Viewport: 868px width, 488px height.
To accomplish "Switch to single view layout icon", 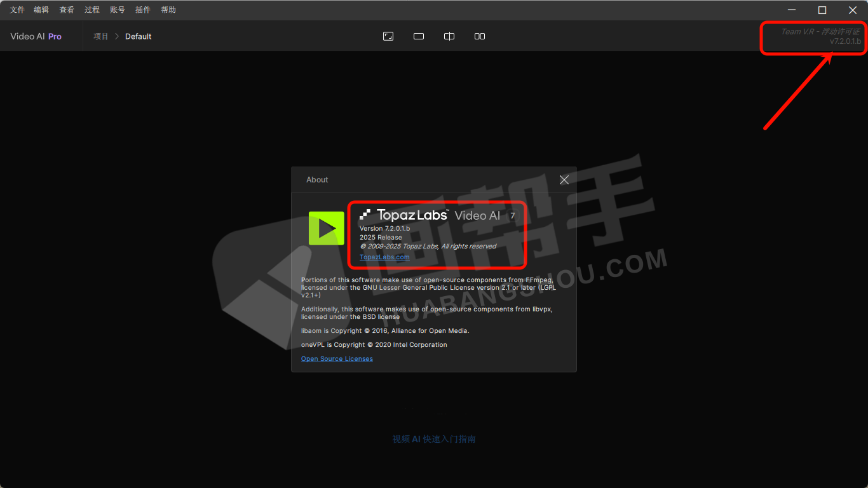I will 419,36.
